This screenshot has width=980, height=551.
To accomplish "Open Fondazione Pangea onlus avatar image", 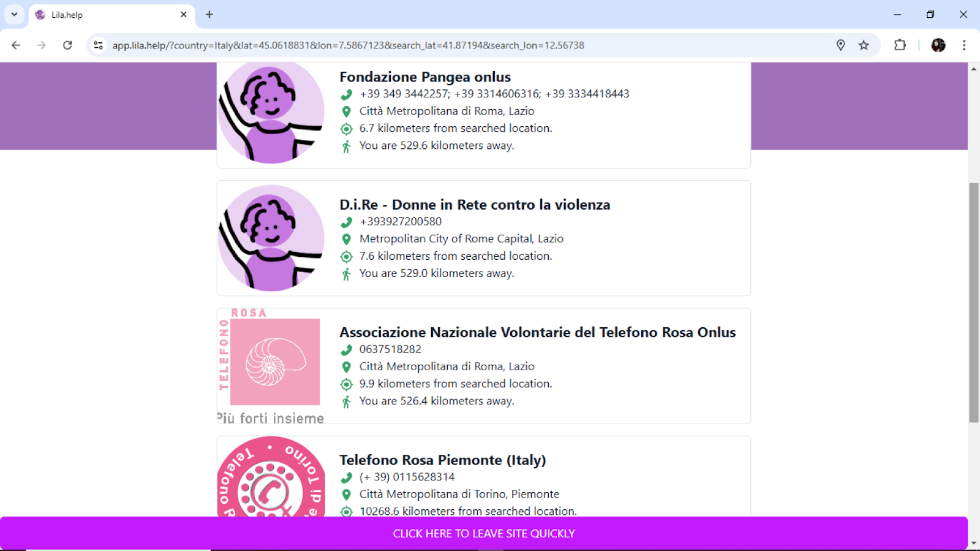I will (x=271, y=113).
